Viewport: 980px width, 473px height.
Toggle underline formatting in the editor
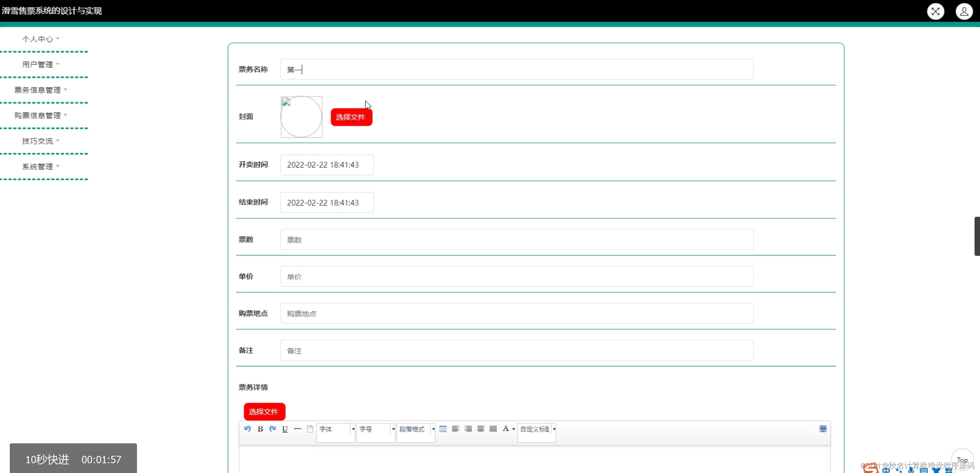click(x=285, y=429)
